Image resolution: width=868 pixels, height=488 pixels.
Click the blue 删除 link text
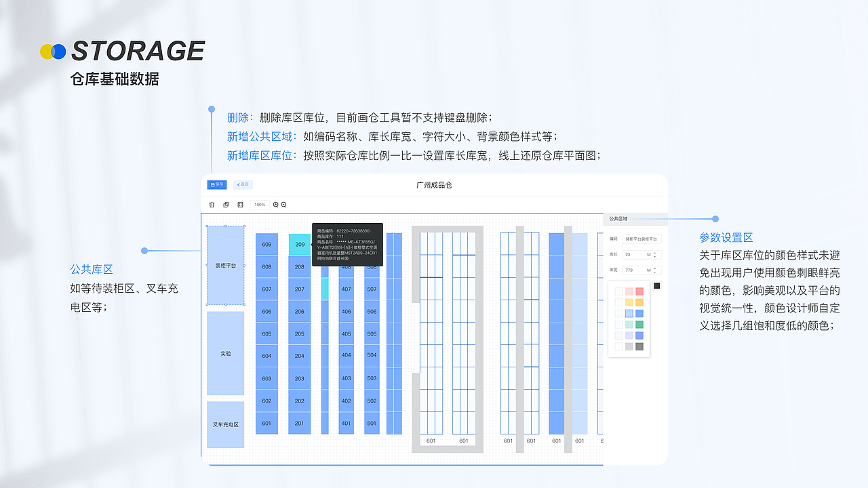(236, 117)
